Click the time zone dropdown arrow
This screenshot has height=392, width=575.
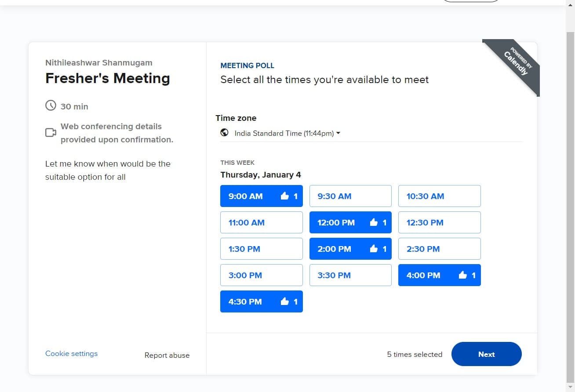coord(338,133)
